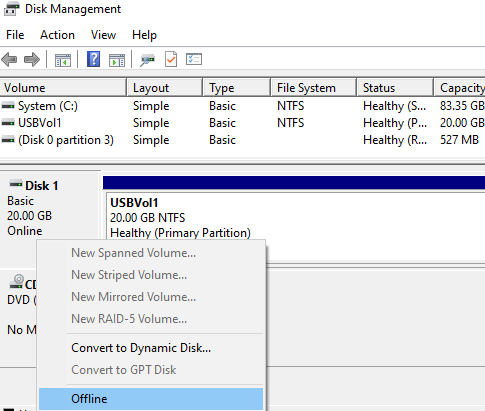Click Convert to GPT Disk entry
This screenshot has height=411, width=485.
pos(151,370)
